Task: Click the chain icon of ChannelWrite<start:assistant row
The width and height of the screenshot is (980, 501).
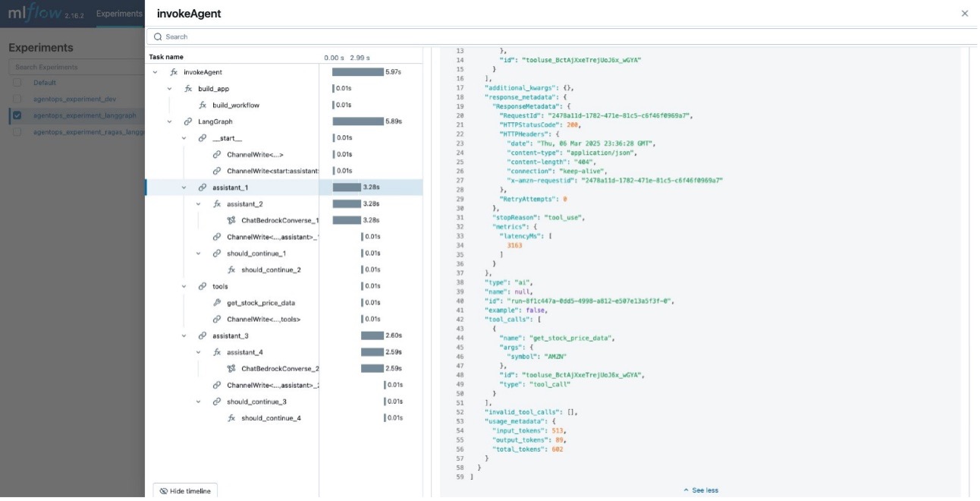Action: (217, 171)
